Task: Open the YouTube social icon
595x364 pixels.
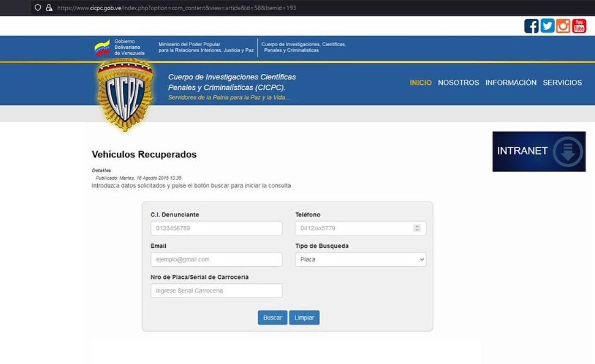Action: [x=579, y=26]
